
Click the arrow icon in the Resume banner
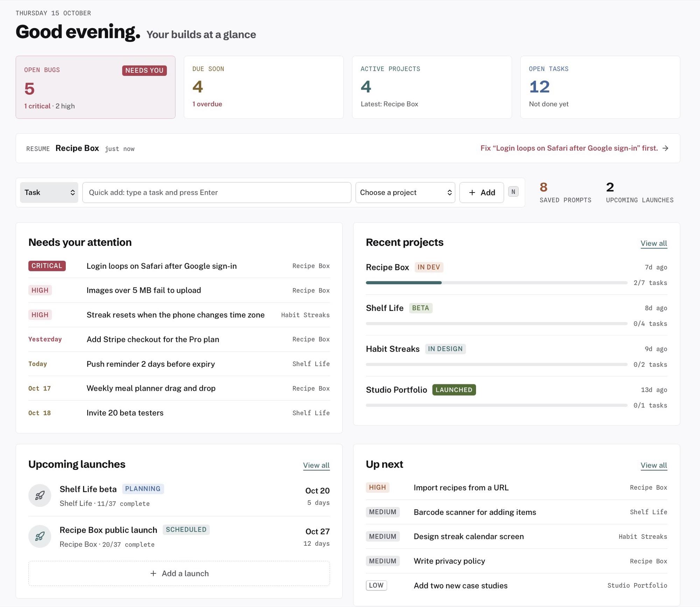pyautogui.click(x=665, y=148)
